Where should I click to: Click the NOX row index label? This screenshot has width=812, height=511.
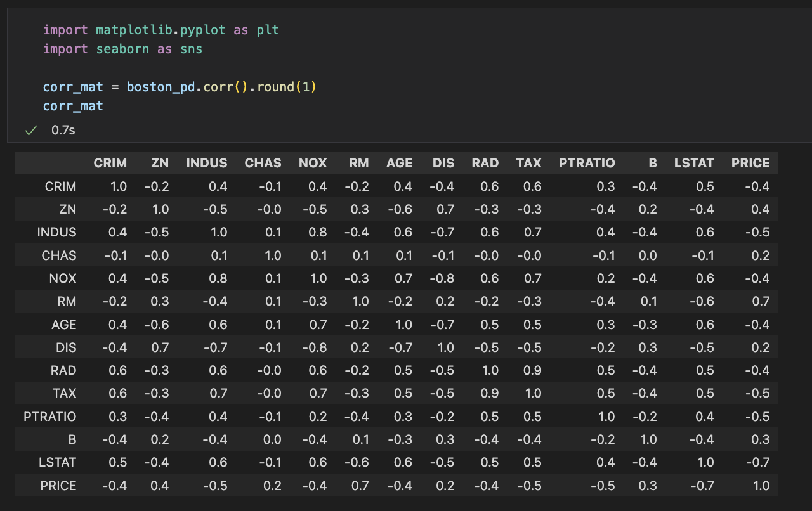pos(63,278)
